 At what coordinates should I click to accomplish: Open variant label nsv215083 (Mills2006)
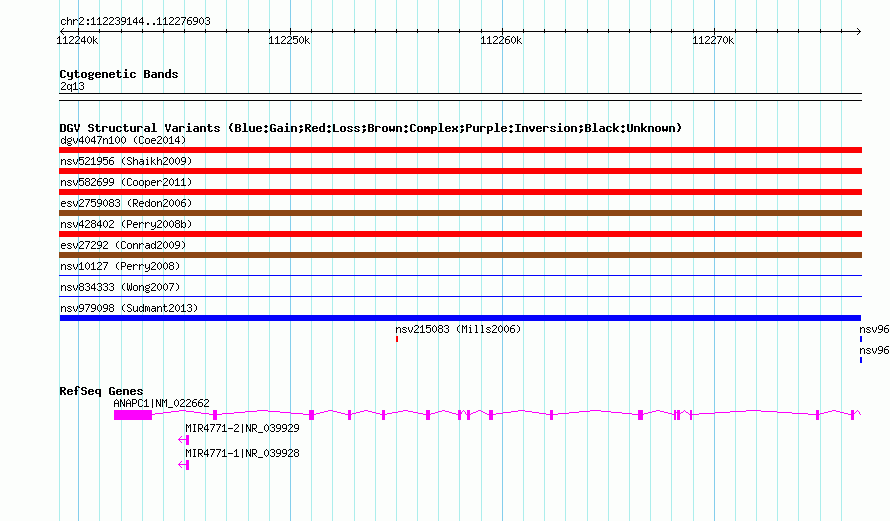tap(458, 329)
